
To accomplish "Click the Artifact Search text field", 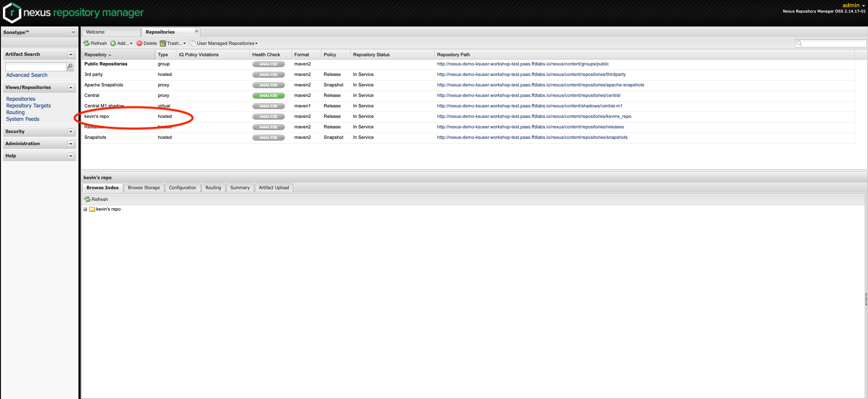I will coord(36,66).
